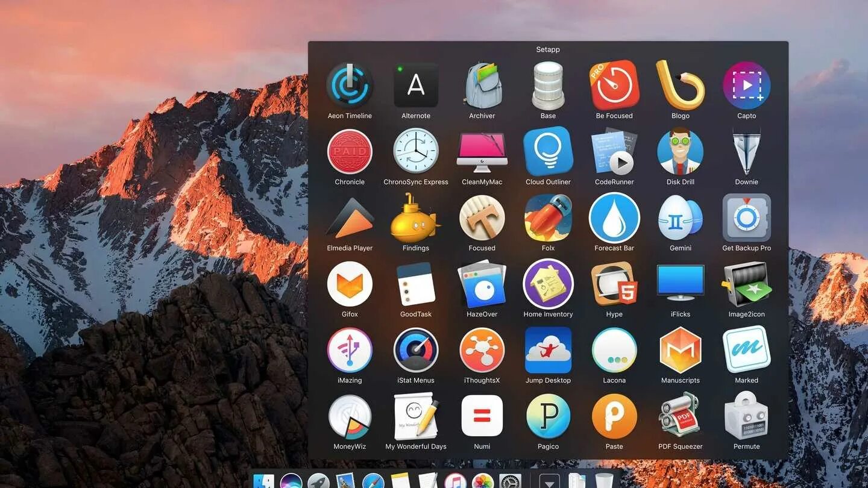Open My Wonderful Days journal

pos(416,417)
